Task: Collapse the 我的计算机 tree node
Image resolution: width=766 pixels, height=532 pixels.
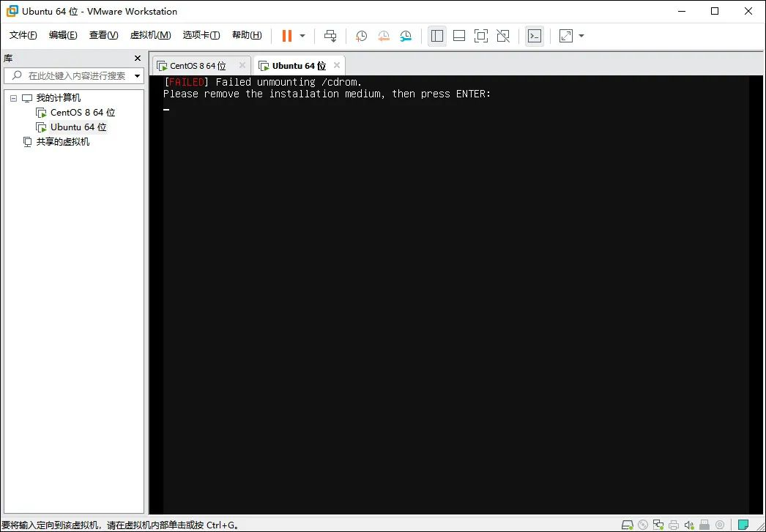Action: click(13, 98)
